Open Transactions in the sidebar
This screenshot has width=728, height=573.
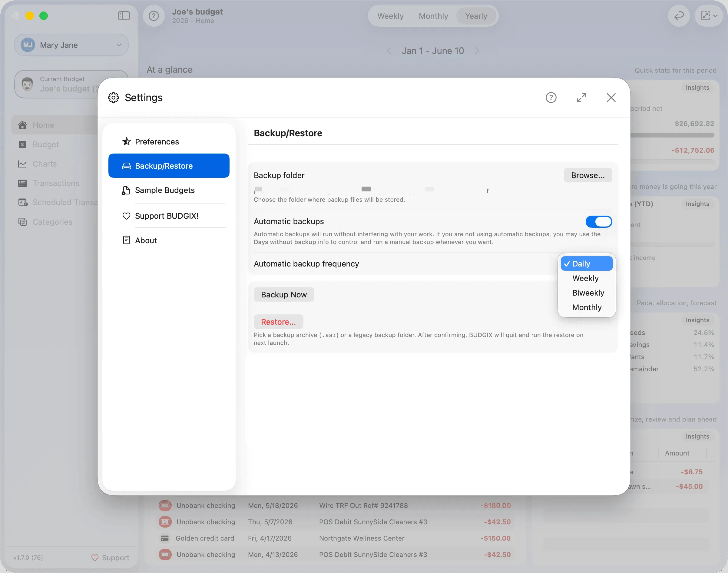[x=54, y=183]
